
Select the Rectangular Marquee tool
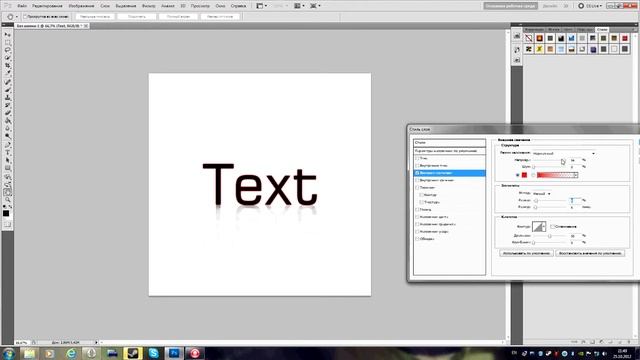pyautogui.click(x=7, y=42)
